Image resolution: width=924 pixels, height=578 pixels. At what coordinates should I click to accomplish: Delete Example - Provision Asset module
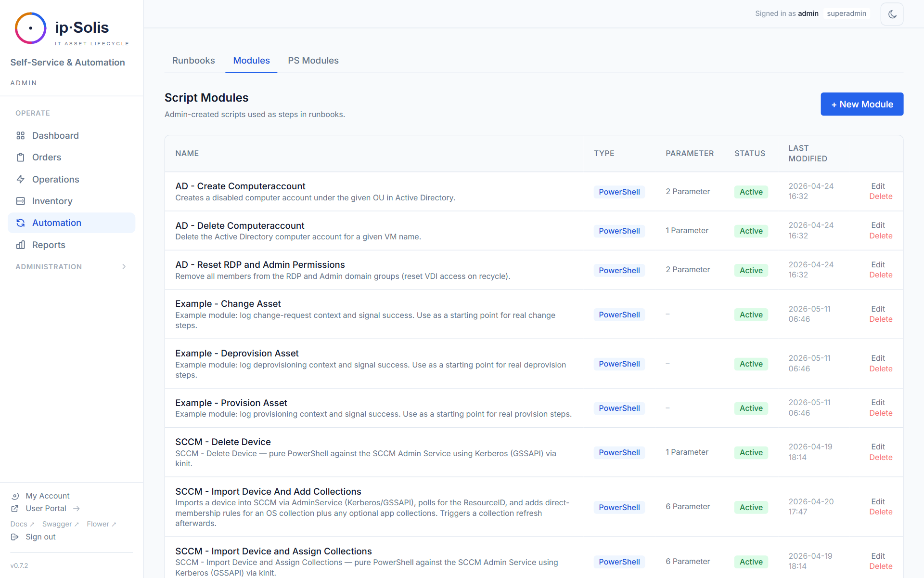881,413
